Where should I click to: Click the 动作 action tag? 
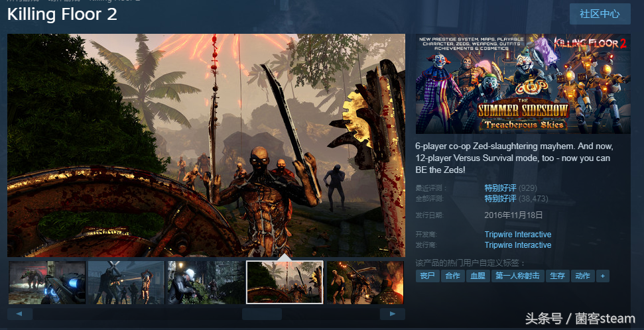pos(582,276)
